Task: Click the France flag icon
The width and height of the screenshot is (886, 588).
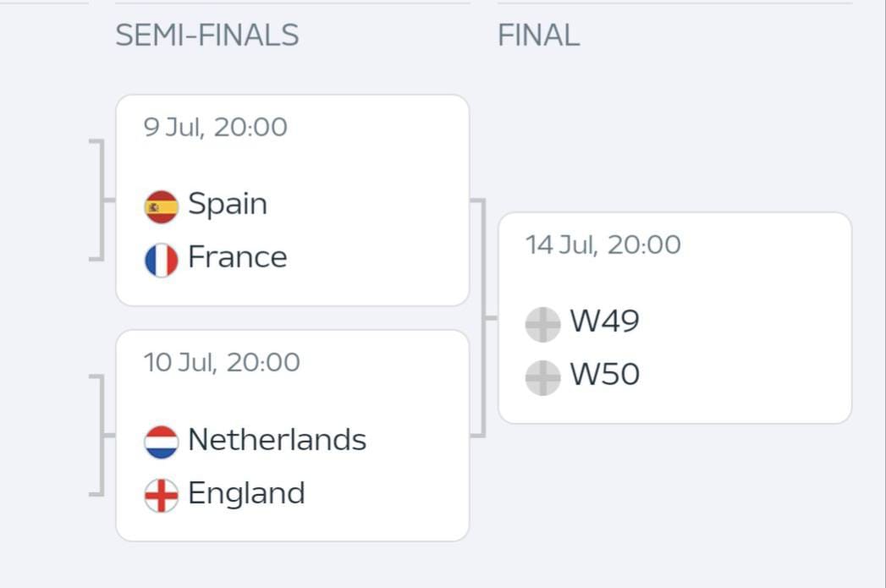Action: [162, 261]
